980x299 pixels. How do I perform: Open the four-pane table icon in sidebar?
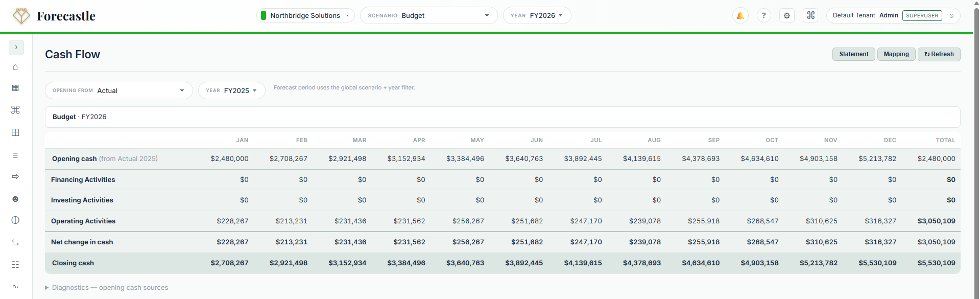click(15, 132)
